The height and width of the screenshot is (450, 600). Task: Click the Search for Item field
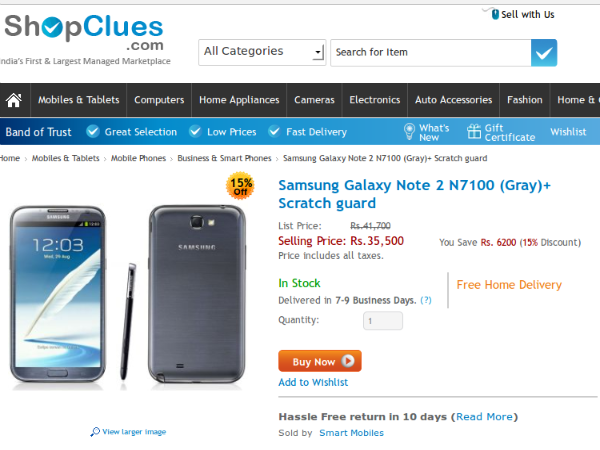(430, 52)
